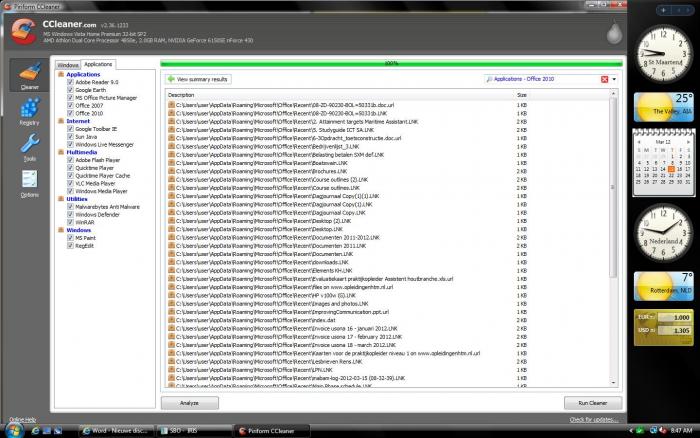
Task: Toggle MS Office Picture Manager checkbox
Action: click(x=70, y=98)
